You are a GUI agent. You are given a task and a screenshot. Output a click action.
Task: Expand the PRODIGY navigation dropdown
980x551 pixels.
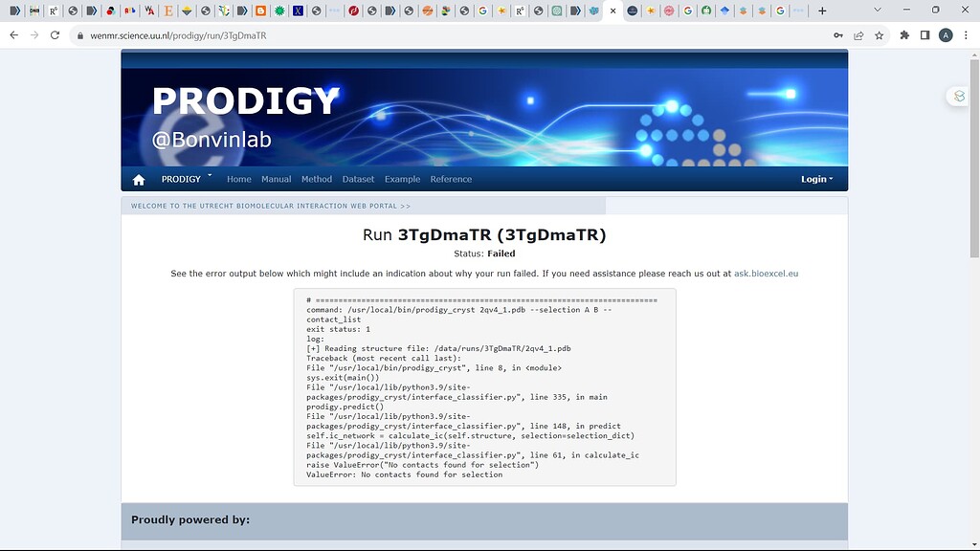point(185,179)
